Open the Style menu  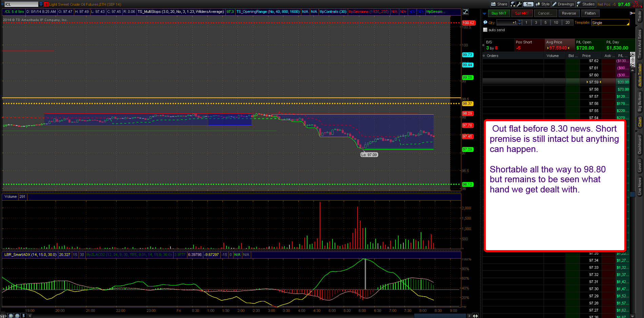pos(543,4)
